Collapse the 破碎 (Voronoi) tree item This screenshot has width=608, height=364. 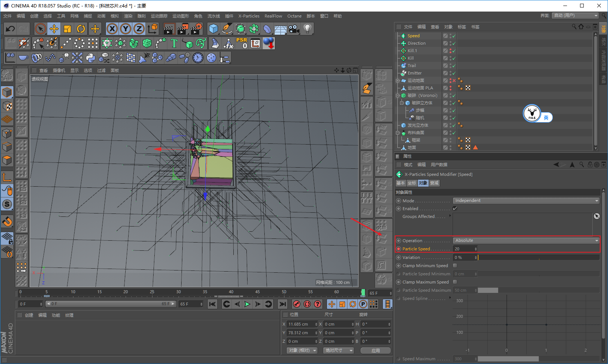pyautogui.click(x=398, y=96)
